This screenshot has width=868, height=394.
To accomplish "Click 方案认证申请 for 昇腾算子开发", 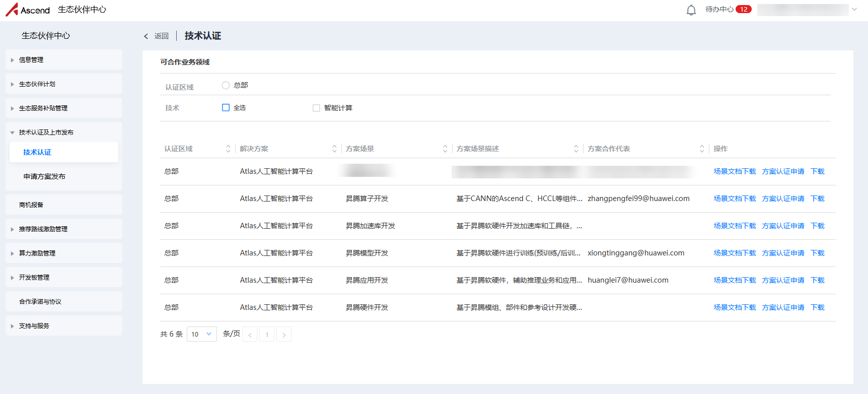I will (x=783, y=199).
